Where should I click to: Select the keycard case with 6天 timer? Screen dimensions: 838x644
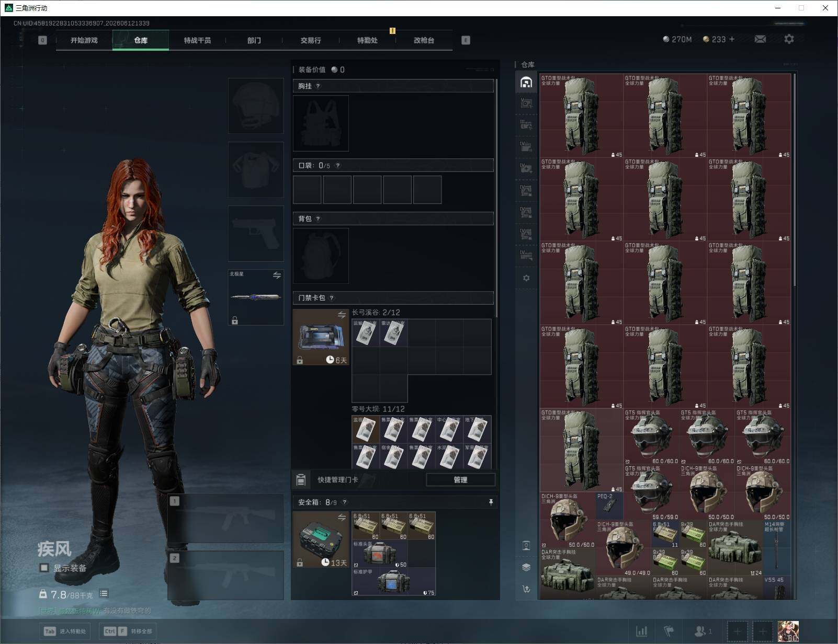pyautogui.click(x=321, y=337)
